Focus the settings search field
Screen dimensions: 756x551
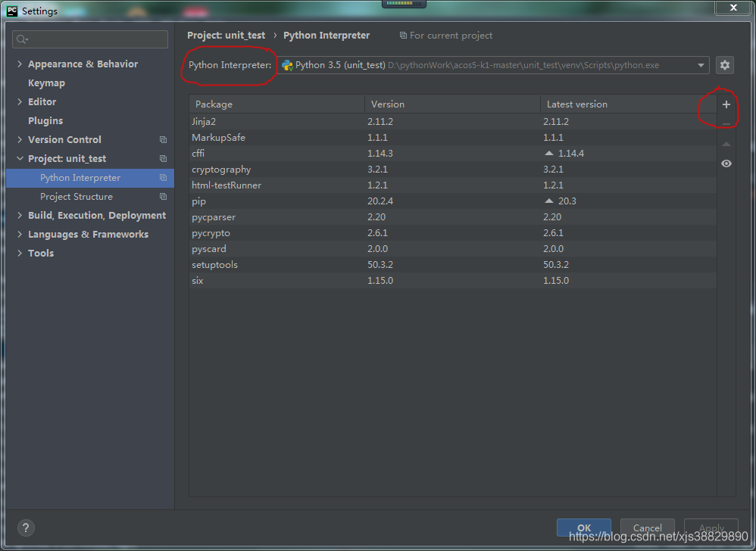click(x=90, y=39)
